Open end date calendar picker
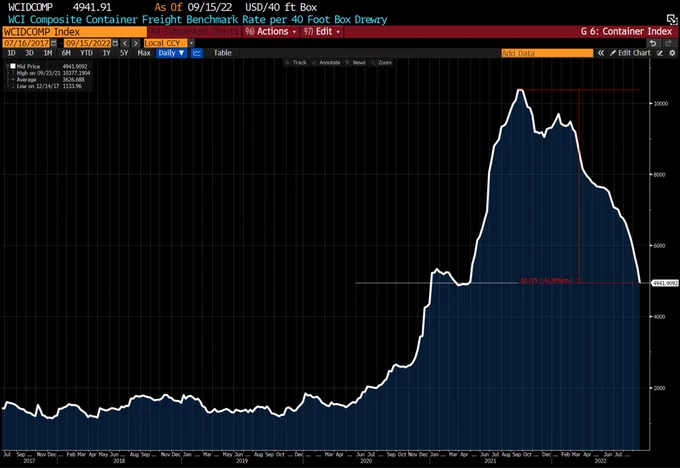Image resolution: width=680 pixels, height=468 pixels. click(115, 43)
